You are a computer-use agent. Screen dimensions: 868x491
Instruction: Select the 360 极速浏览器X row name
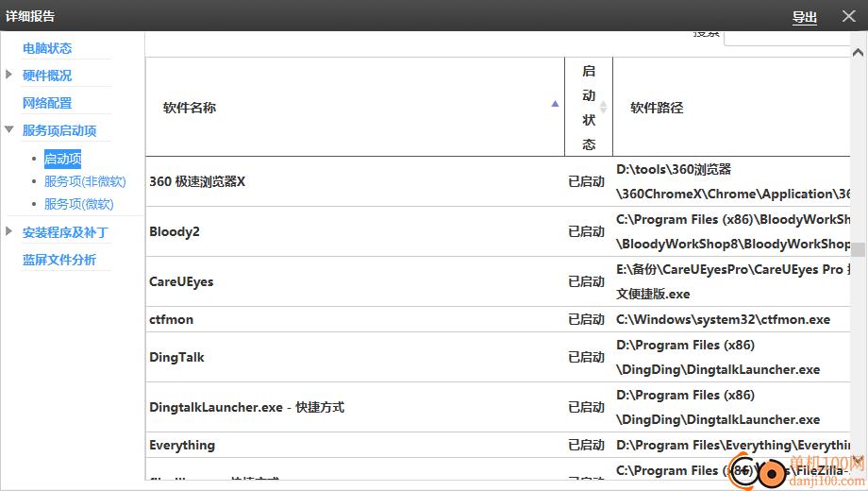click(x=197, y=182)
